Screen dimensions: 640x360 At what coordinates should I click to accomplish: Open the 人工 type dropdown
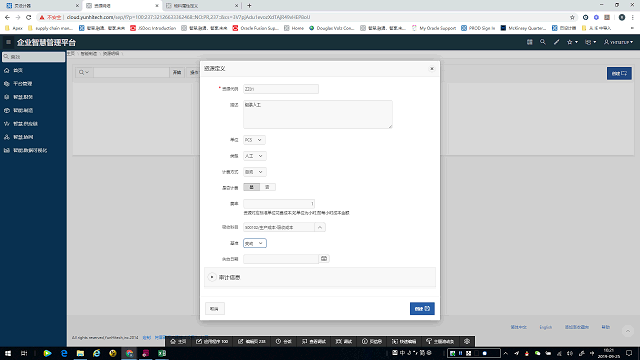click(254, 156)
